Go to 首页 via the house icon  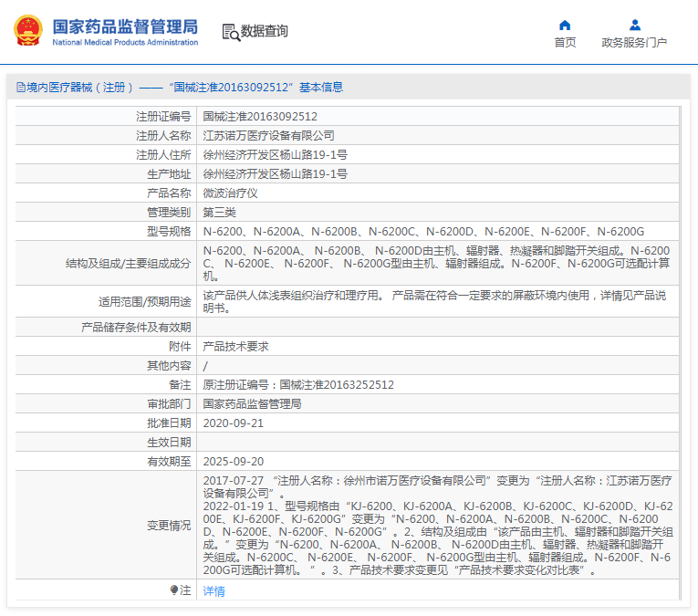coord(565,25)
